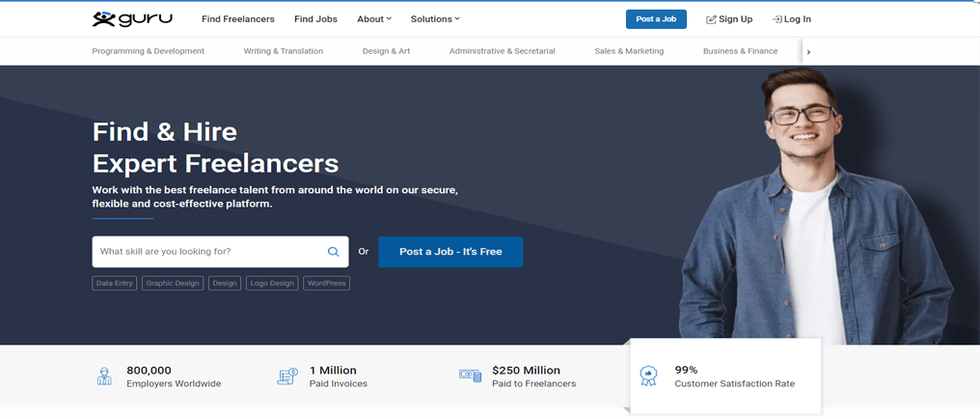
Task: Click the Sign Up pencil icon
Action: click(711, 19)
